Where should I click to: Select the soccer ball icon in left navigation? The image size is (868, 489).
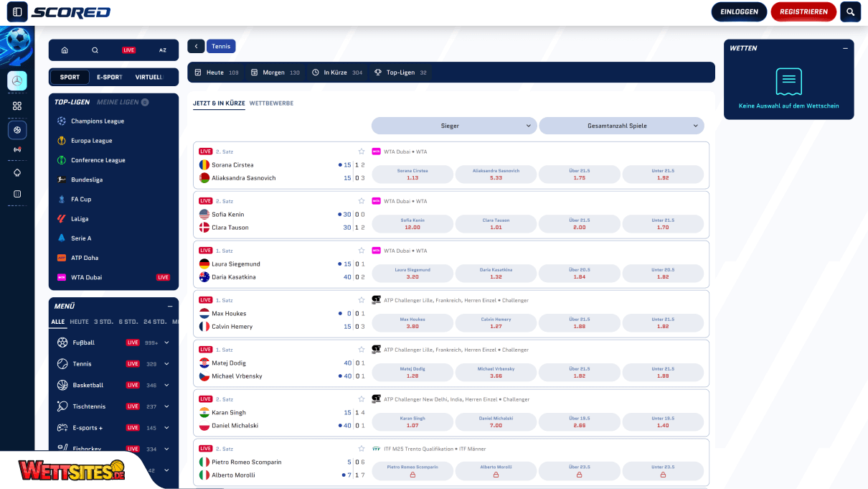pos(17,130)
